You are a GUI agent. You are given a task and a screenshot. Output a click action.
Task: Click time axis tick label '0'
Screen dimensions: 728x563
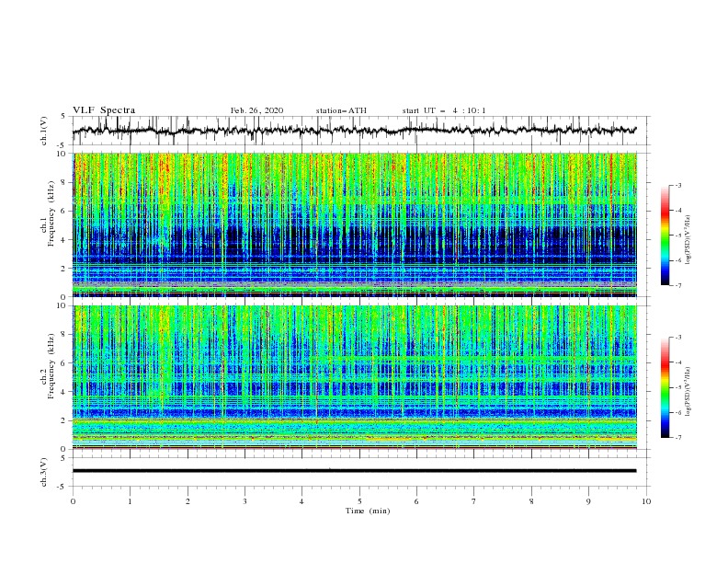pyautogui.click(x=73, y=501)
